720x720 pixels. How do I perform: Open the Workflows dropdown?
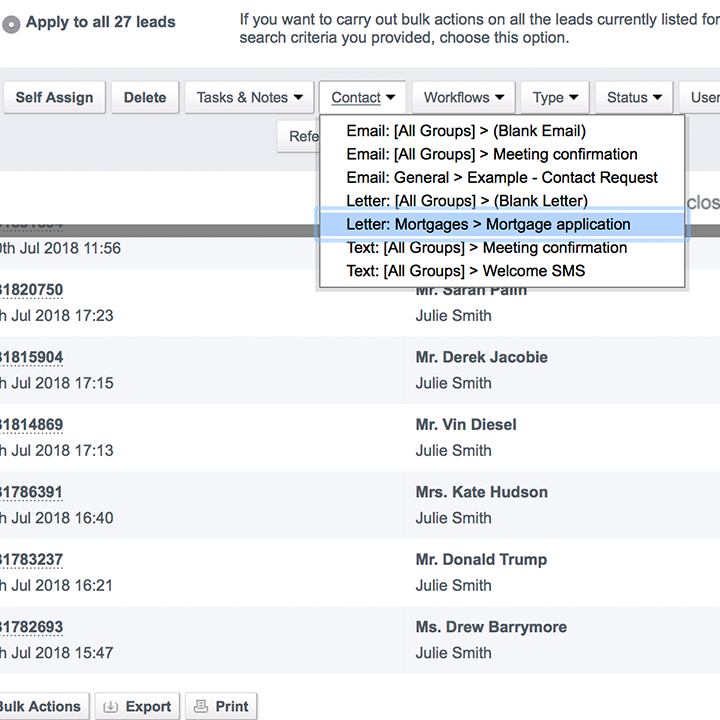pos(464,97)
